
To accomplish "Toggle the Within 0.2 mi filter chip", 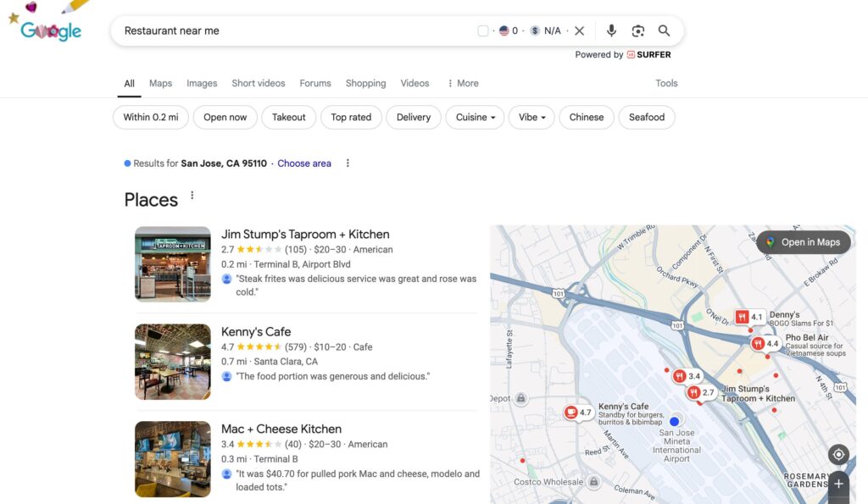I will point(151,117).
